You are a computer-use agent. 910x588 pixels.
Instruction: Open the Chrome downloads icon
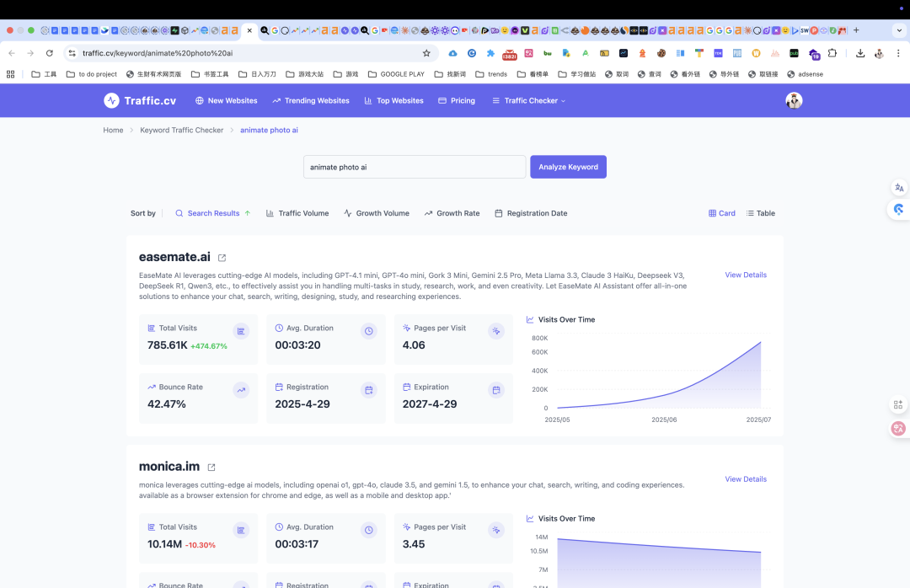(x=860, y=53)
